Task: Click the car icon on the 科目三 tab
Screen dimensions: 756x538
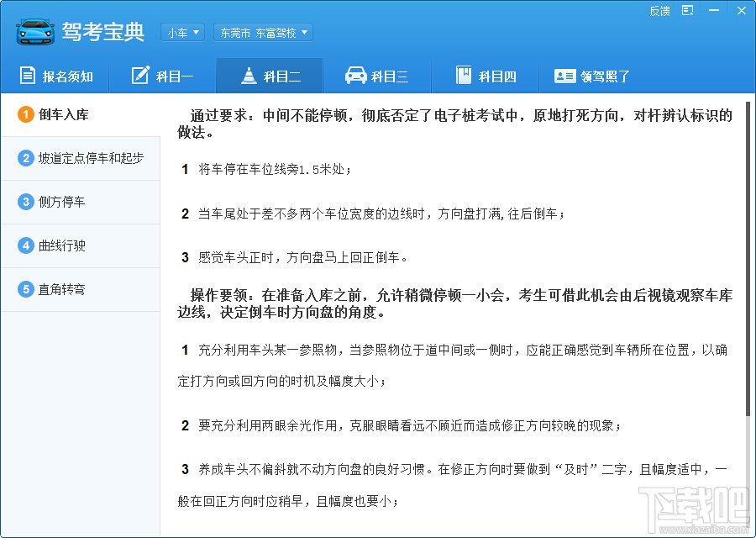Action: pyautogui.click(x=356, y=76)
